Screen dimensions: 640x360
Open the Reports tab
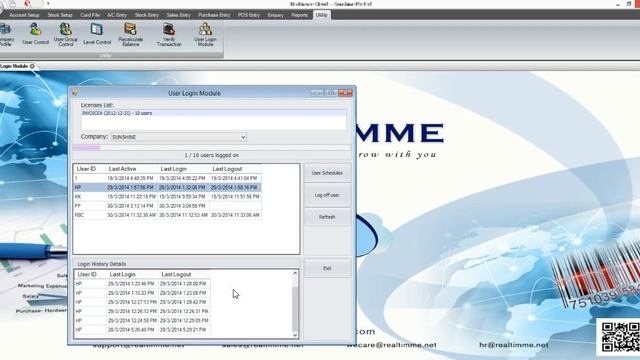[x=300, y=15]
